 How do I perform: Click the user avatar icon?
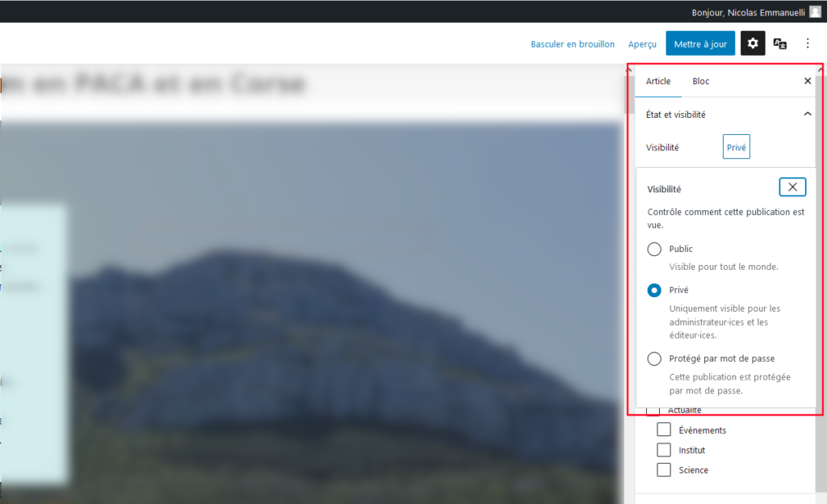[816, 11]
